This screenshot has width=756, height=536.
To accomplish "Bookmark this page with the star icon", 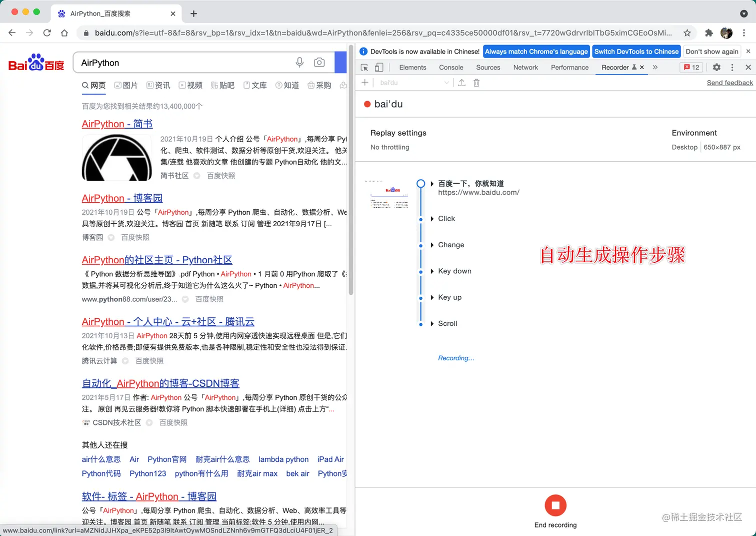I will coord(687,33).
